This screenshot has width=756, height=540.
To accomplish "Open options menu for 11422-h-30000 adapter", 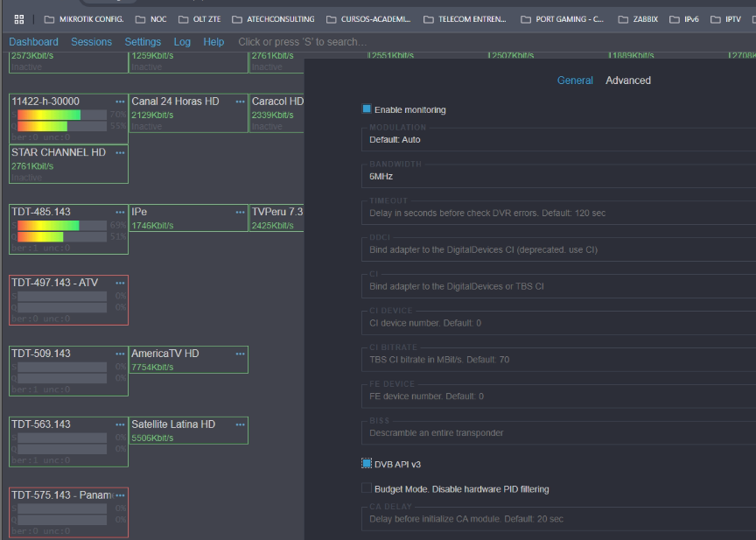I will 120,102.
